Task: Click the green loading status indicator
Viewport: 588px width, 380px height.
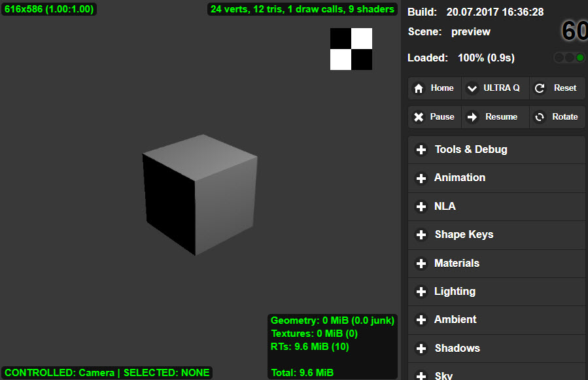Action: (x=579, y=58)
